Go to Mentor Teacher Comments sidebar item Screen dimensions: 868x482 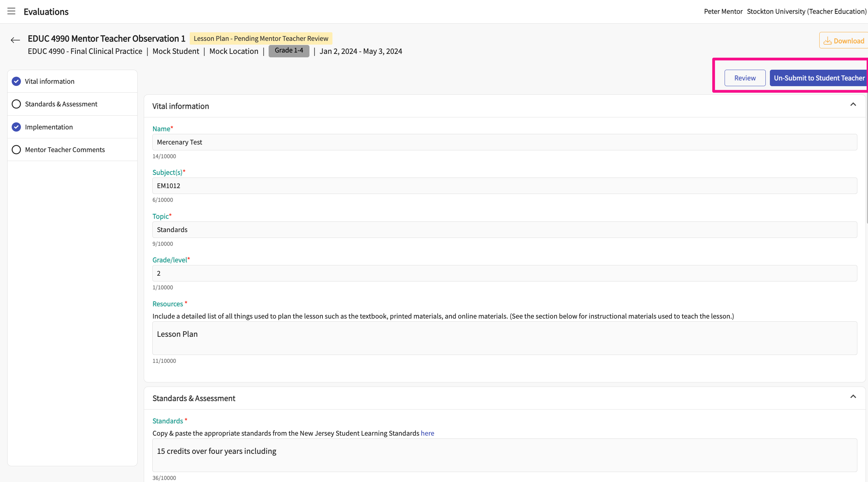pyautogui.click(x=65, y=150)
